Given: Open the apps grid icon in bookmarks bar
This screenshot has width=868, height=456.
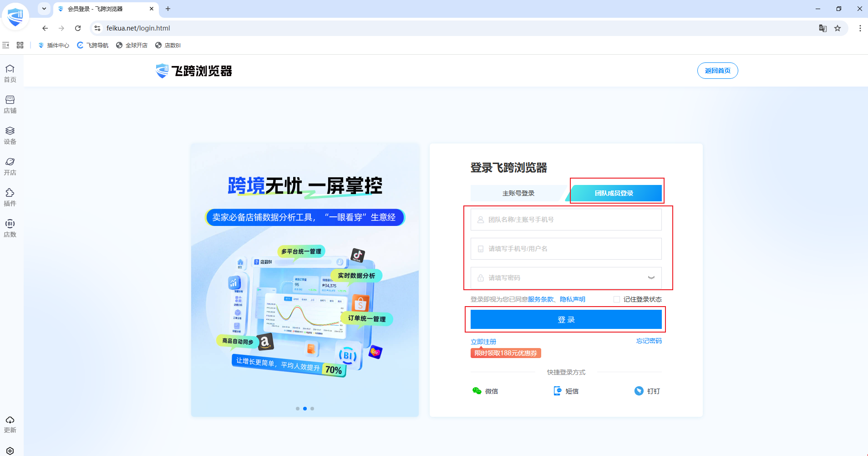Looking at the screenshot, I should click(x=20, y=45).
